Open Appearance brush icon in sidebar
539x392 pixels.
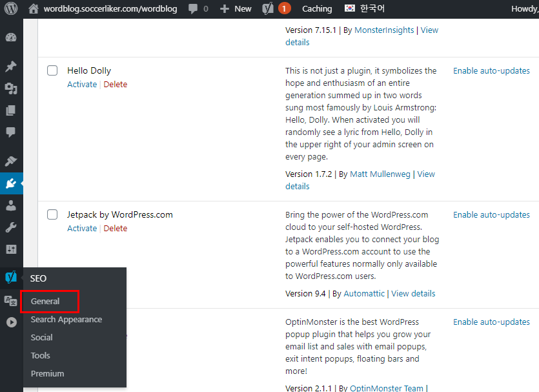(x=11, y=161)
